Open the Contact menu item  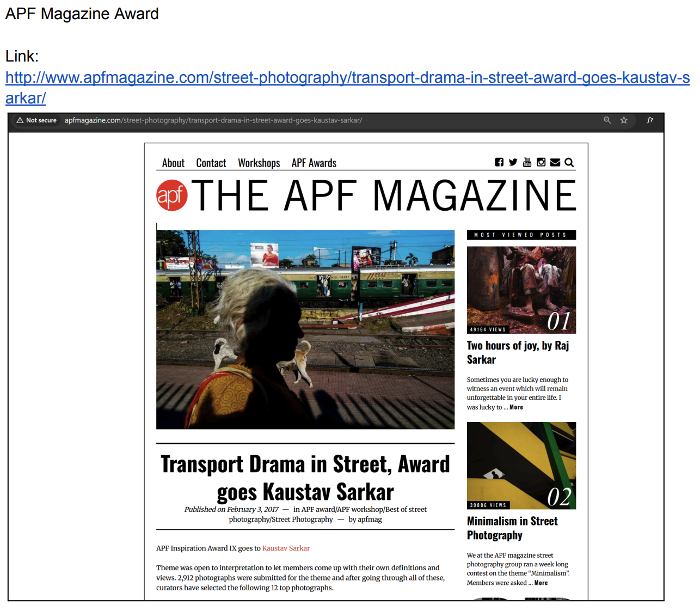point(211,163)
